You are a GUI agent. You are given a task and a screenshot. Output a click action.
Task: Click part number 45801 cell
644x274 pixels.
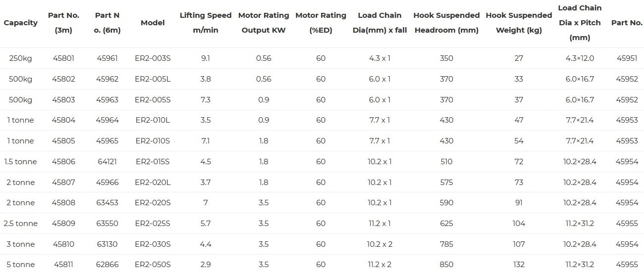pyautogui.click(x=63, y=58)
